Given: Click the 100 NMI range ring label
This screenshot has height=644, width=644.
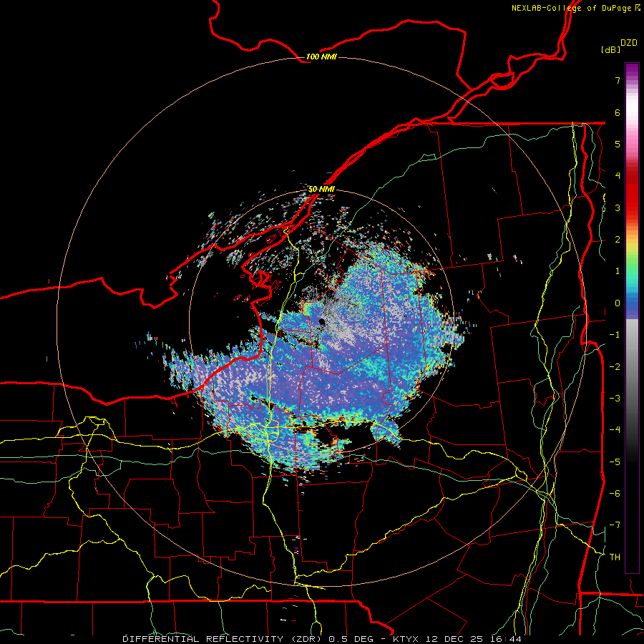Looking at the screenshot, I should (x=321, y=57).
